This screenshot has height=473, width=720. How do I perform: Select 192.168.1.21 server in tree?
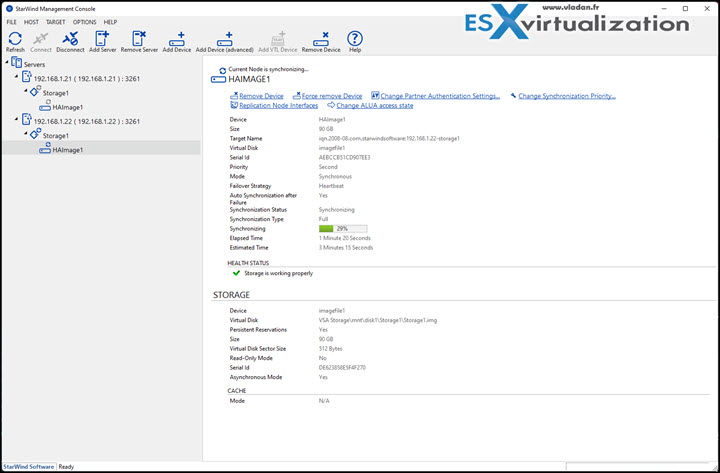coord(87,79)
